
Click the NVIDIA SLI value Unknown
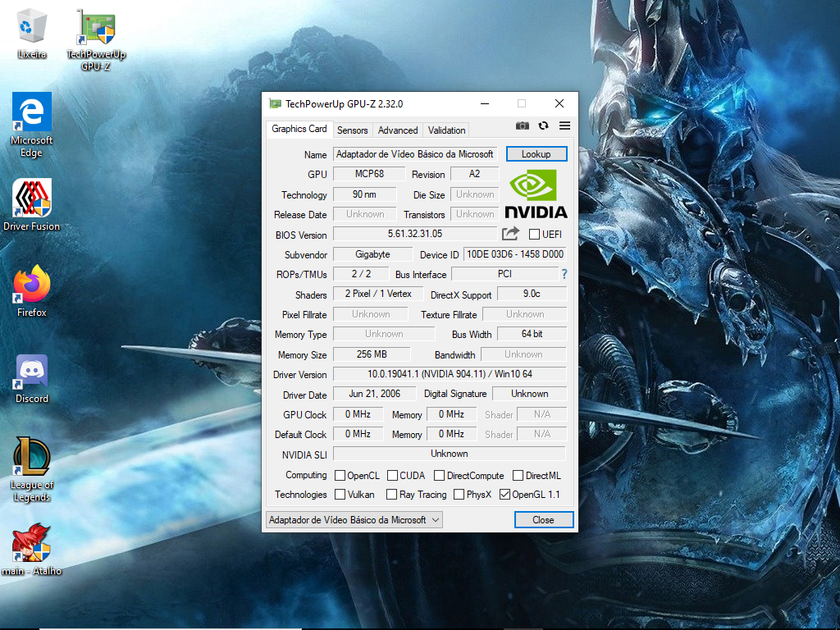[450, 454]
